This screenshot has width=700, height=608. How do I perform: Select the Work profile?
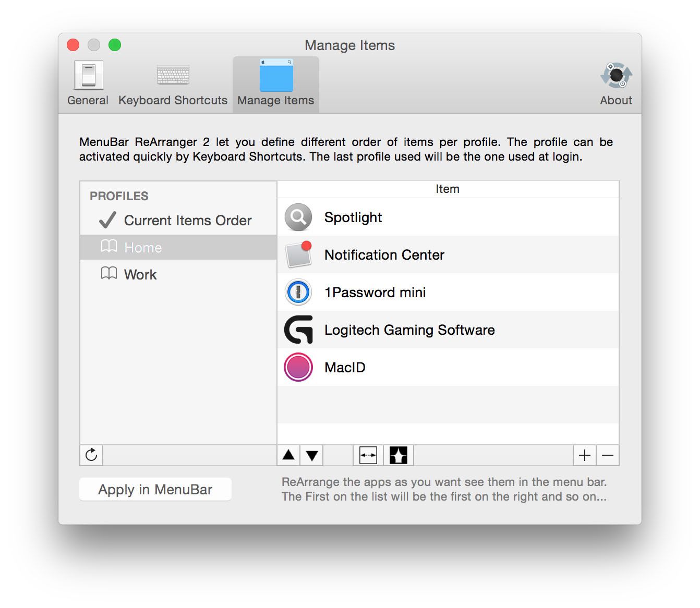[x=139, y=274]
